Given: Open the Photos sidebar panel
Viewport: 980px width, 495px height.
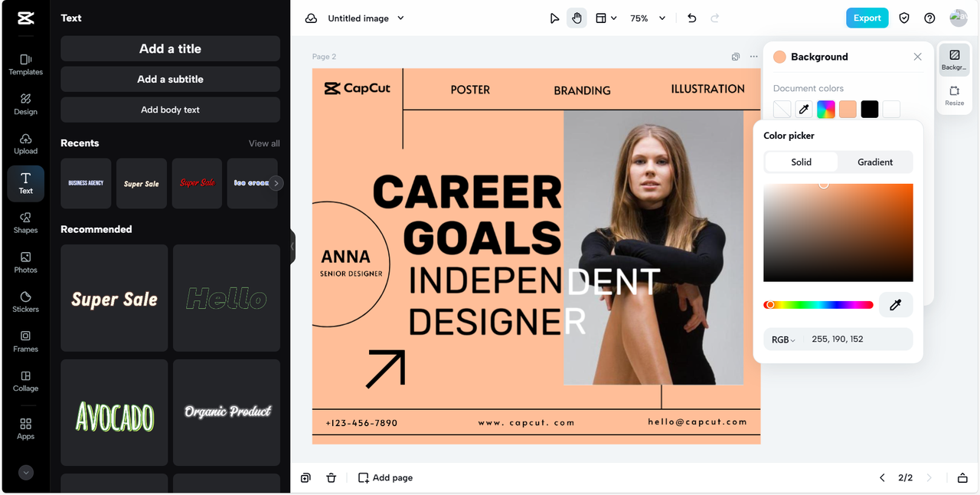Looking at the screenshot, I should 25,263.
